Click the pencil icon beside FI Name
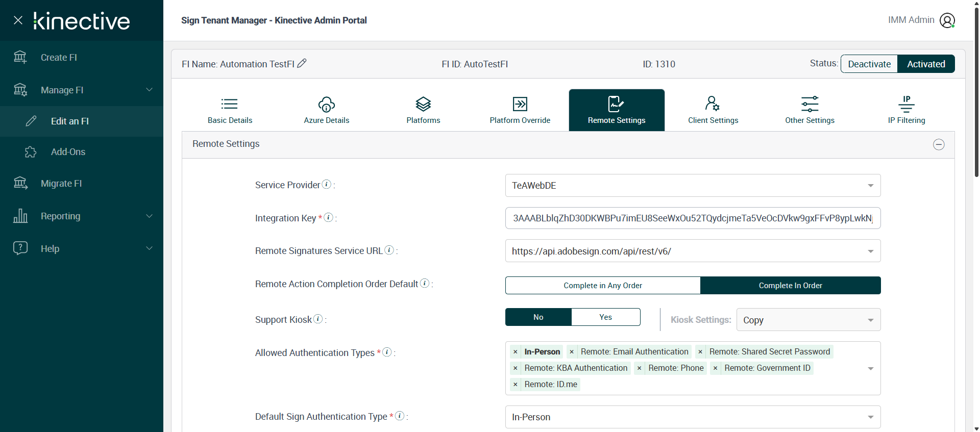Viewport: 980px width, 432px height. pyautogui.click(x=302, y=63)
